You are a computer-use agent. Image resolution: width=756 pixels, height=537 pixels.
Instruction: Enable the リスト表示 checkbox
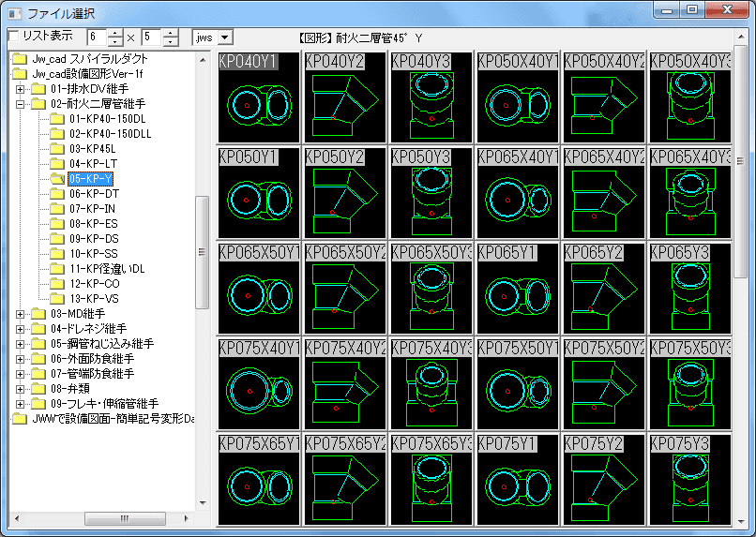[x=12, y=36]
